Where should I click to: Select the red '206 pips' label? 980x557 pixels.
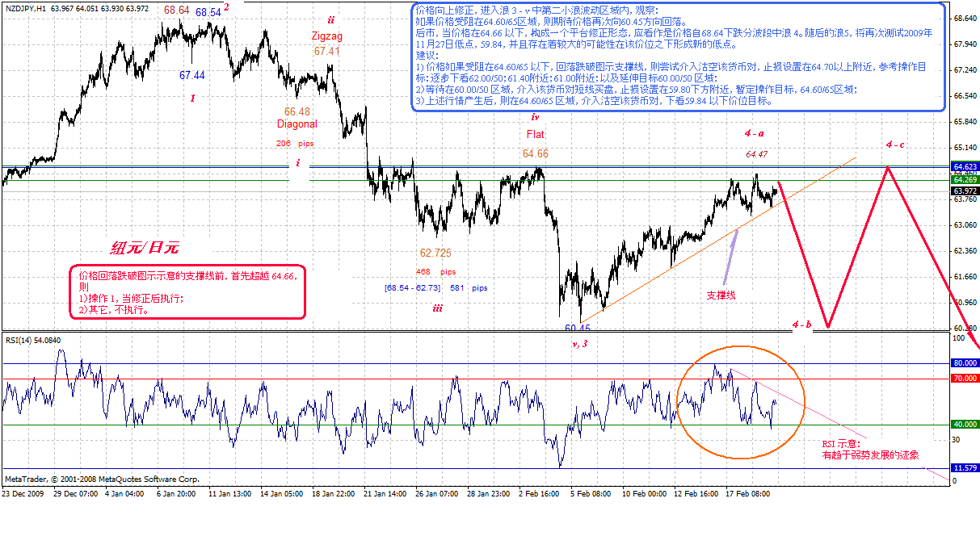tap(294, 143)
